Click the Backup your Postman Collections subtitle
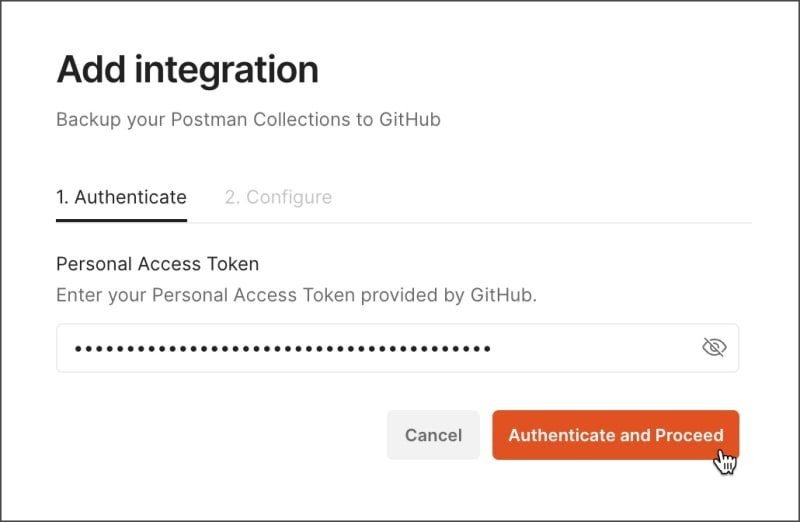 [x=248, y=119]
